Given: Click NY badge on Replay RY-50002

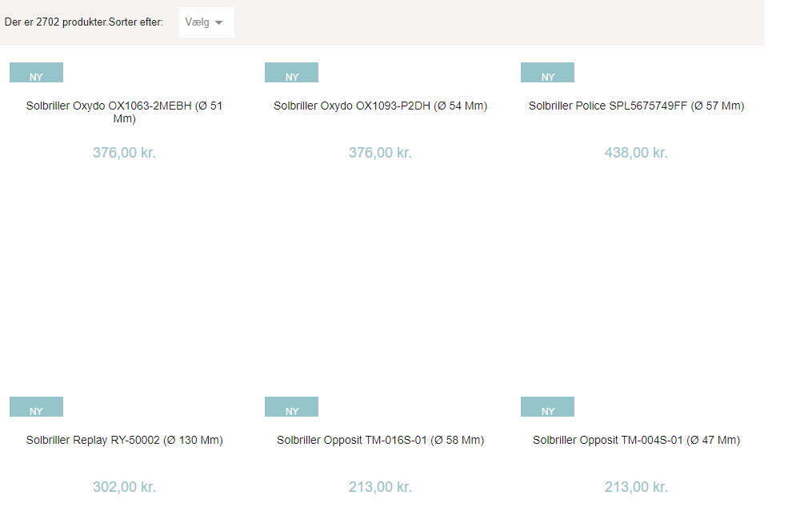Looking at the screenshot, I should tap(36, 406).
